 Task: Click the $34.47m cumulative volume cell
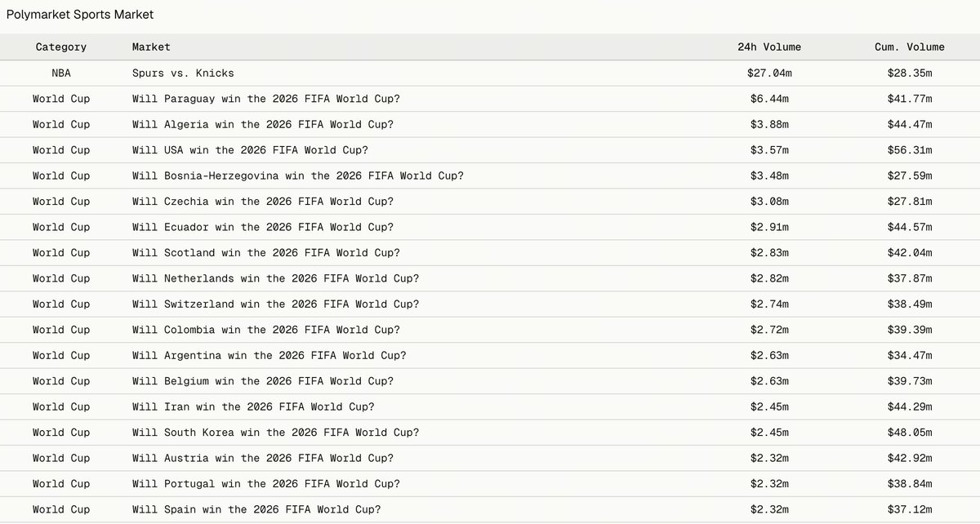click(x=909, y=355)
